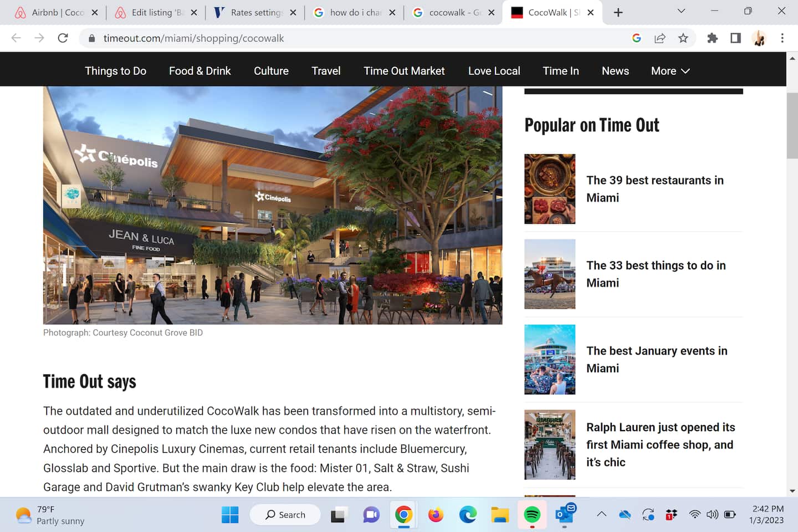
Task: Click the page vertical scrollbar thumb
Action: coord(792,125)
